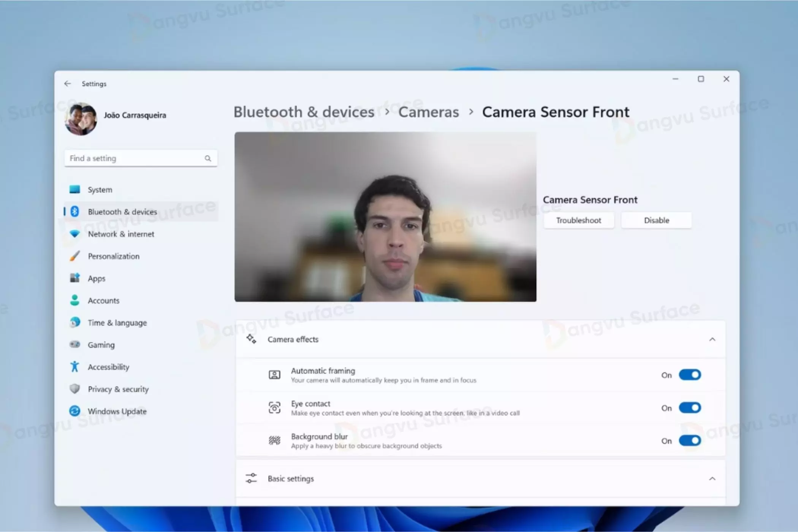Click João Carrasqueira account name
The width and height of the screenshot is (798, 532).
coord(135,115)
